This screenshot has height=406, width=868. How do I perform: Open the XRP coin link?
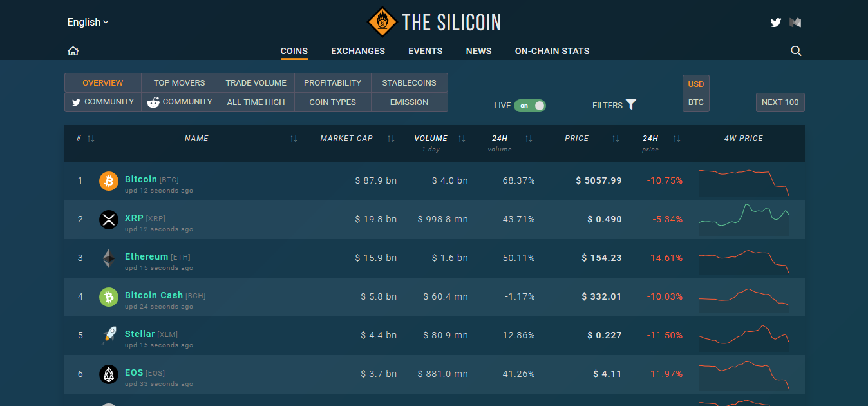[x=134, y=218]
